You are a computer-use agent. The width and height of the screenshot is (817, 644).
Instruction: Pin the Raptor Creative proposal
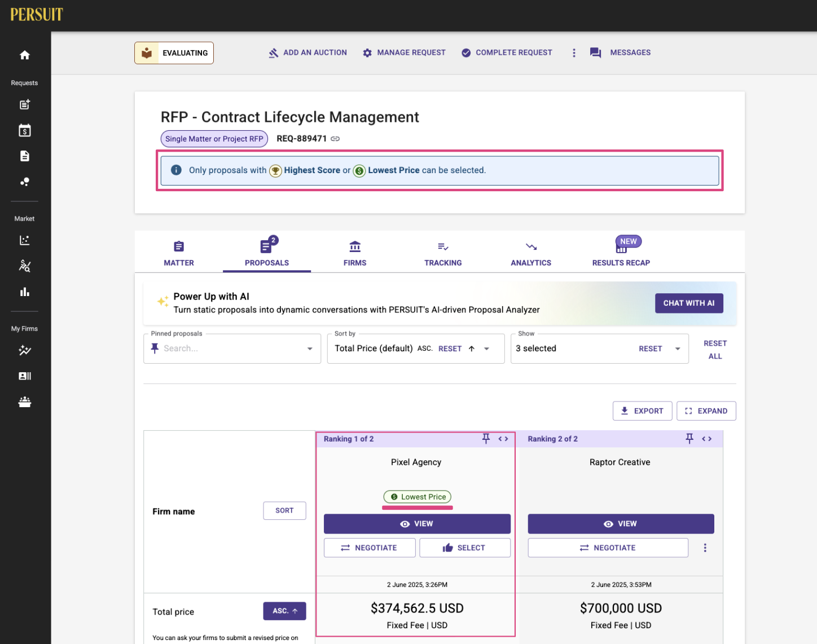(689, 439)
